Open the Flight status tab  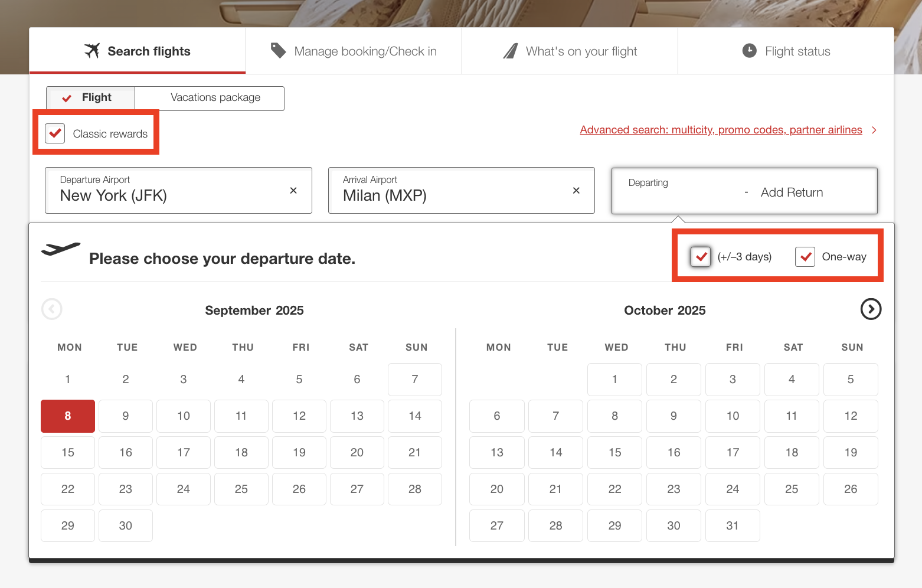[x=786, y=51]
